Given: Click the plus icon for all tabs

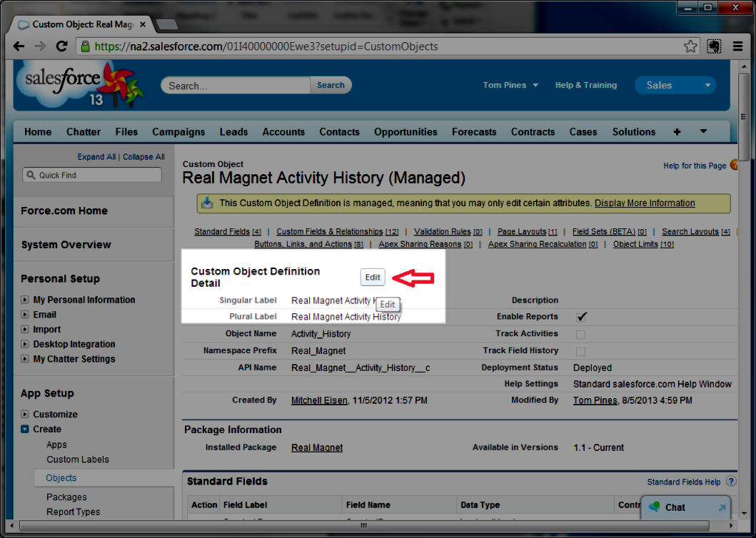Looking at the screenshot, I should tap(677, 131).
